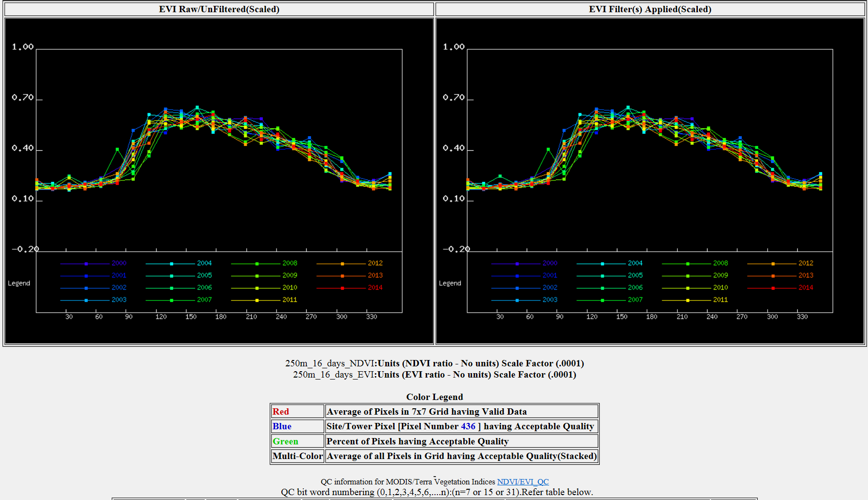Select 2008 legend marker in Raw/UnFiltered chart
Screen dimensions: 868x500
[x=257, y=263]
